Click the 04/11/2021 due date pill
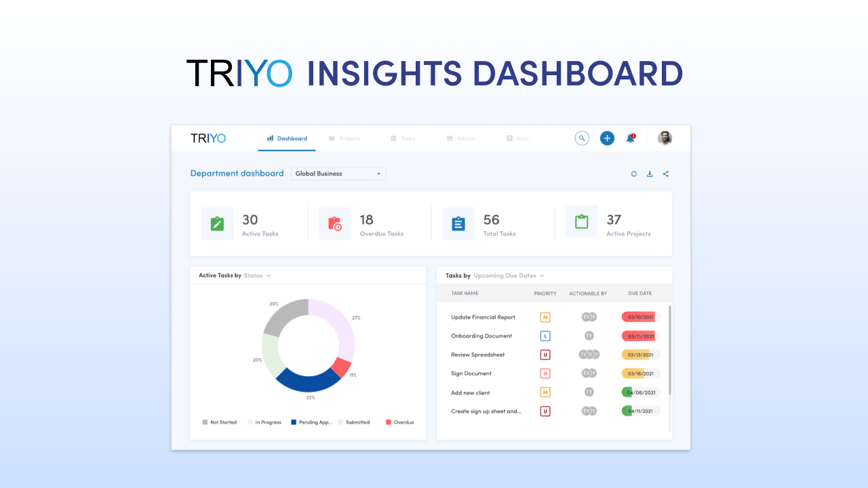This screenshot has width=868, height=488. [x=641, y=411]
